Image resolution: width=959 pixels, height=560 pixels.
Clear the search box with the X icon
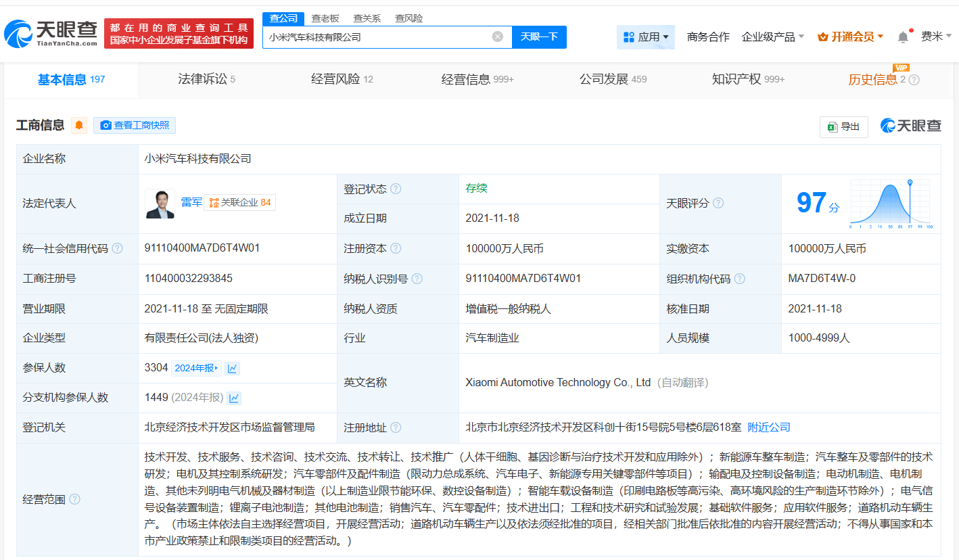tap(498, 37)
